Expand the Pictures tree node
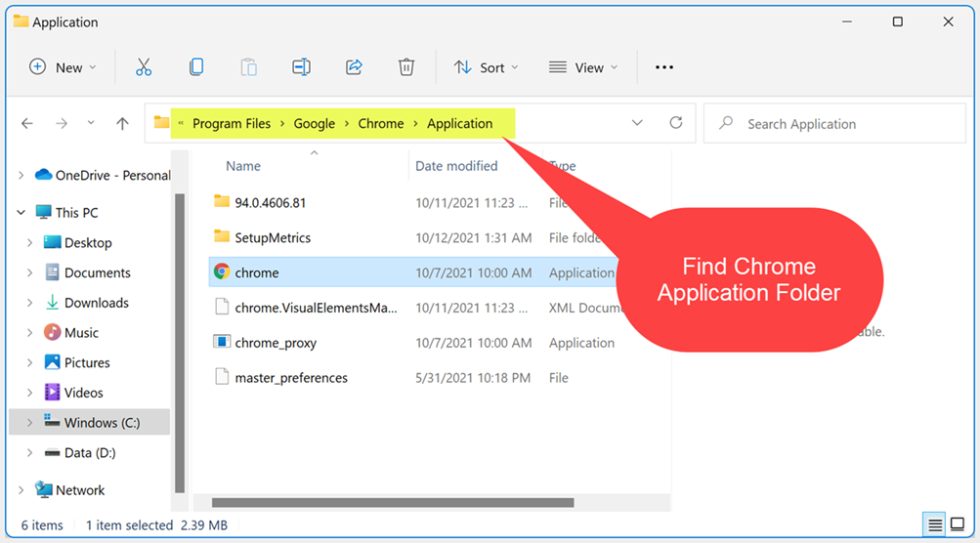Image resolution: width=980 pixels, height=543 pixels. (x=29, y=362)
